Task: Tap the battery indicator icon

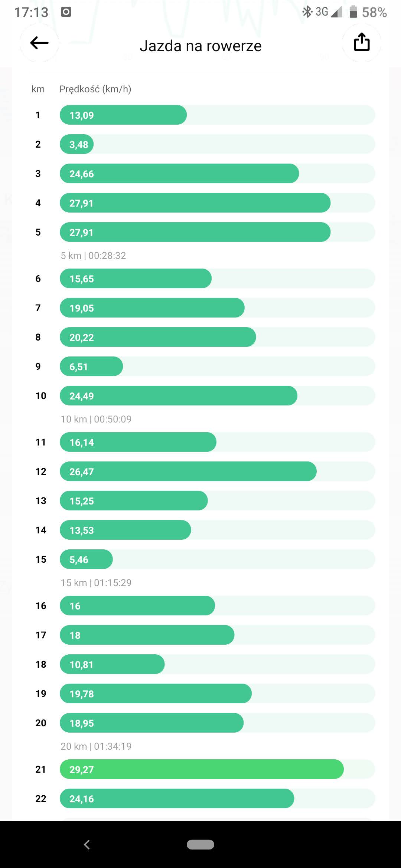Action: [x=353, y=12]
